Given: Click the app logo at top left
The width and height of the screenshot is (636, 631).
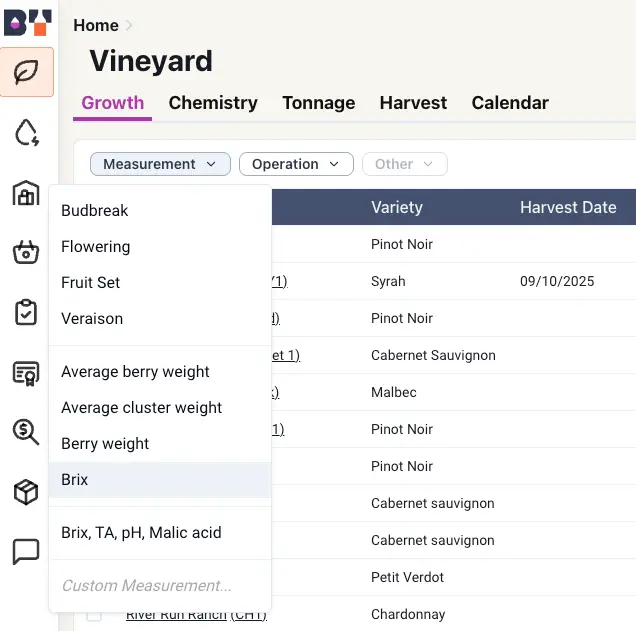Looking at the screenshot, I should (28, 23).
